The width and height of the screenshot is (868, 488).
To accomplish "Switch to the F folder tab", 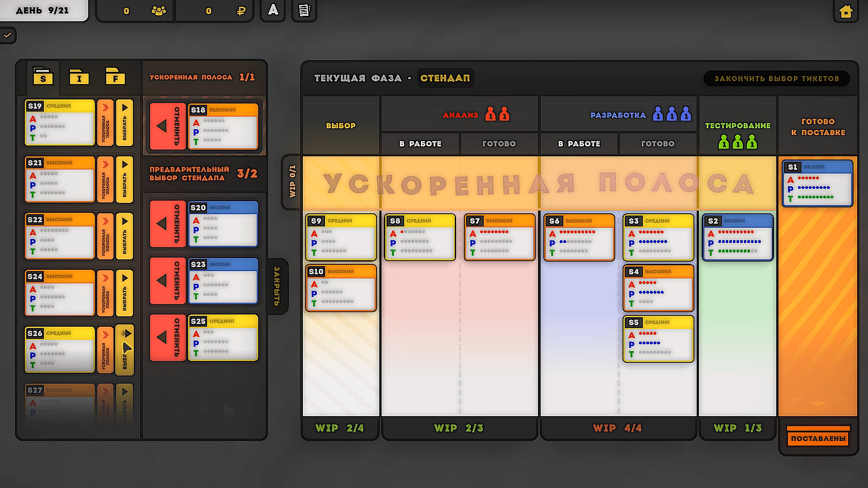I will tap(115, 77).
